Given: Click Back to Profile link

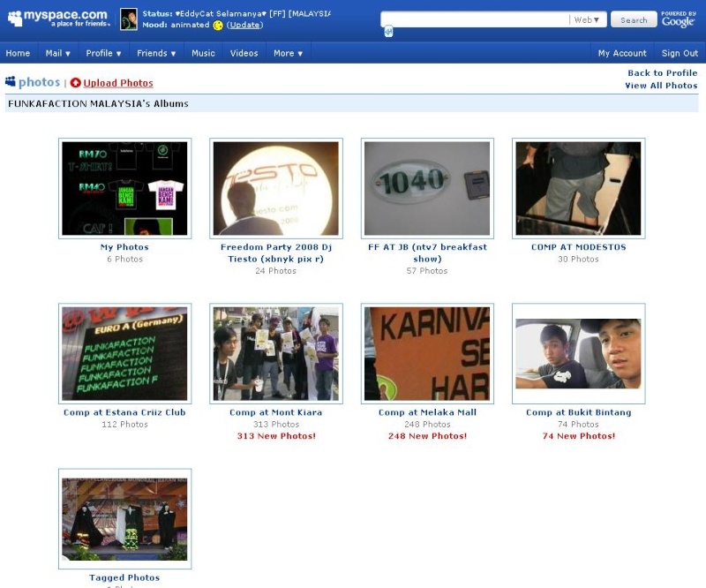Looking at the screenshot, I should [x=663, y=73].
